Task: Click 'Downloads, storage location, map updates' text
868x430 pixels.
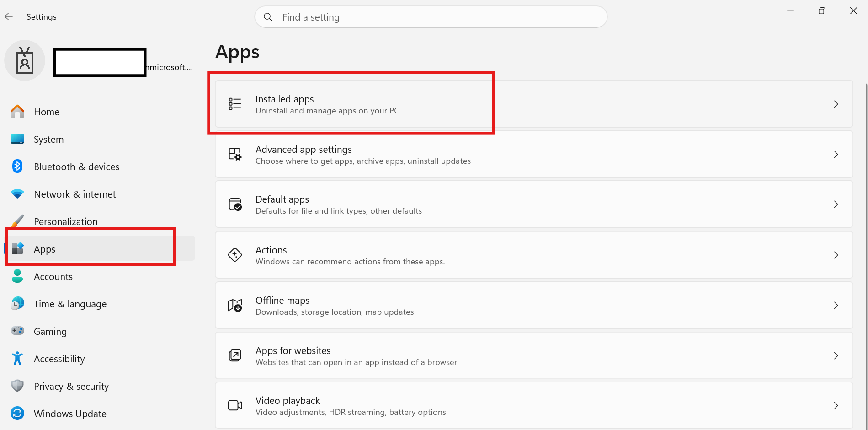Action: pos(335,312)
